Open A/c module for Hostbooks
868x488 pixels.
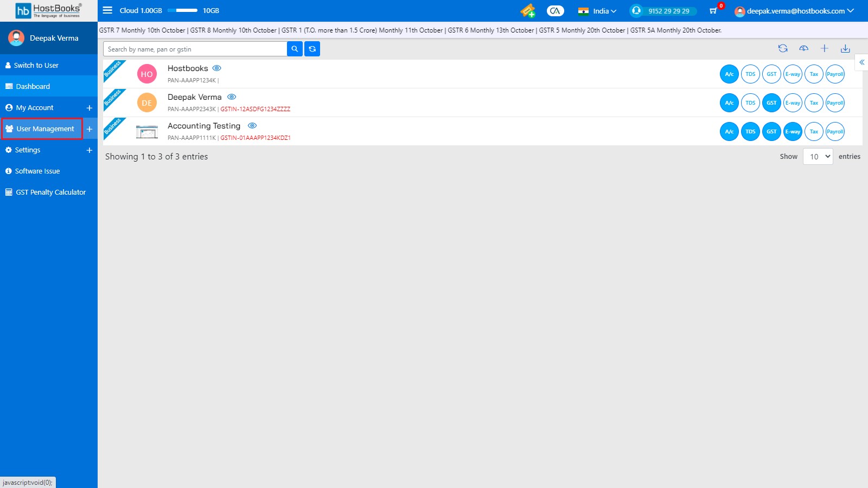[729, 74]
